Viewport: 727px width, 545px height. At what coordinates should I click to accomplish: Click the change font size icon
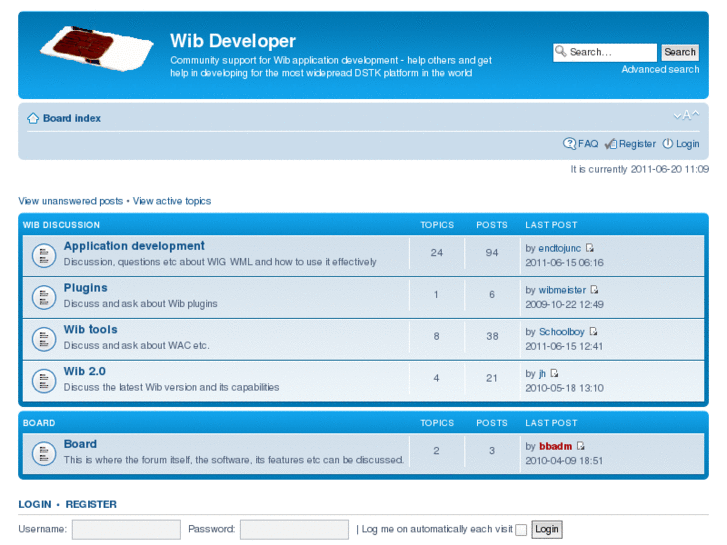point(686,116)
